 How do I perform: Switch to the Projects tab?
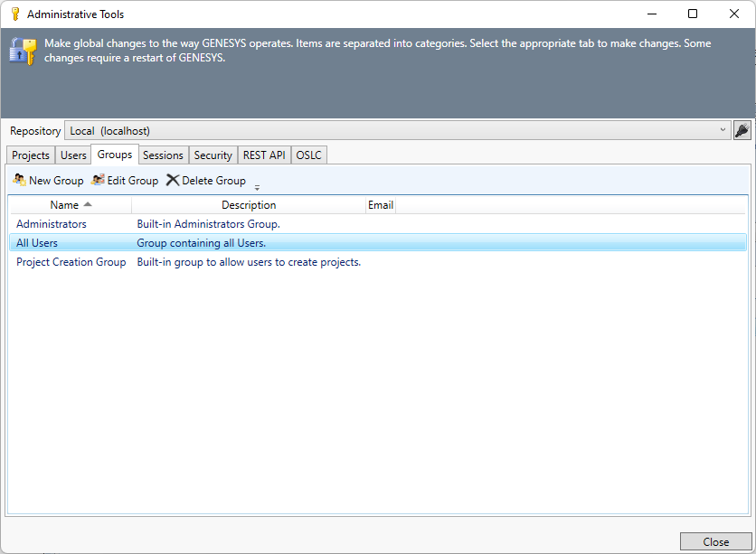tap(30, 155)
